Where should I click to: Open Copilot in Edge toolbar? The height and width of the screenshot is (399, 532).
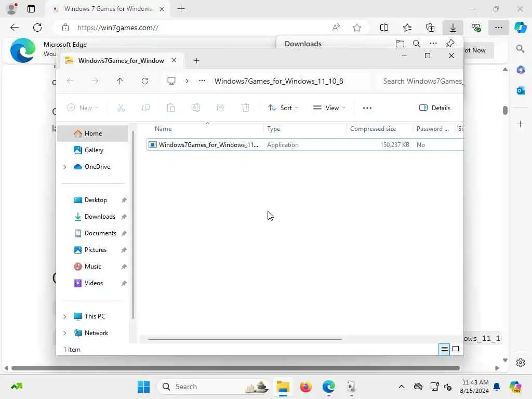(x=520, y=28)
